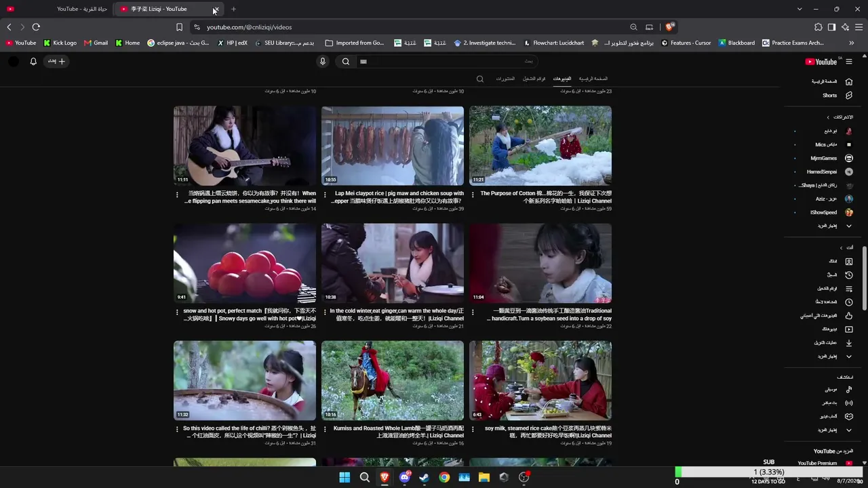Click the on-screen keyboard icon in search box

pos(363,62)
